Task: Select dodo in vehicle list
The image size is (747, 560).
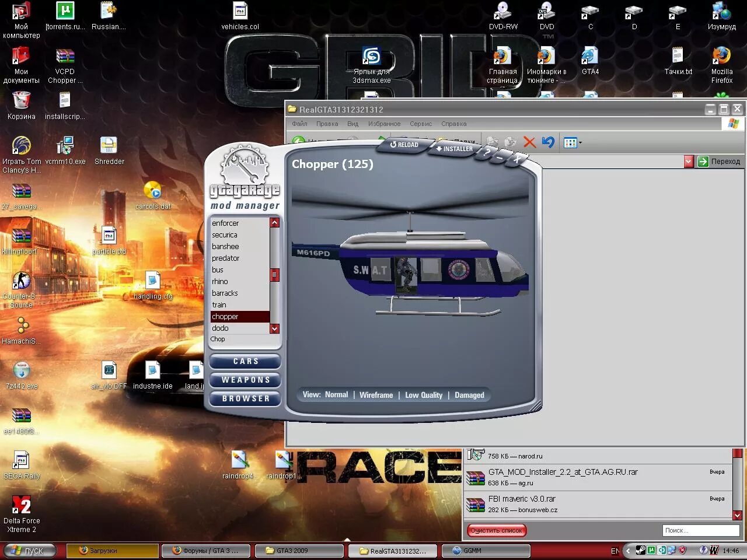Action: click(240, 328)
